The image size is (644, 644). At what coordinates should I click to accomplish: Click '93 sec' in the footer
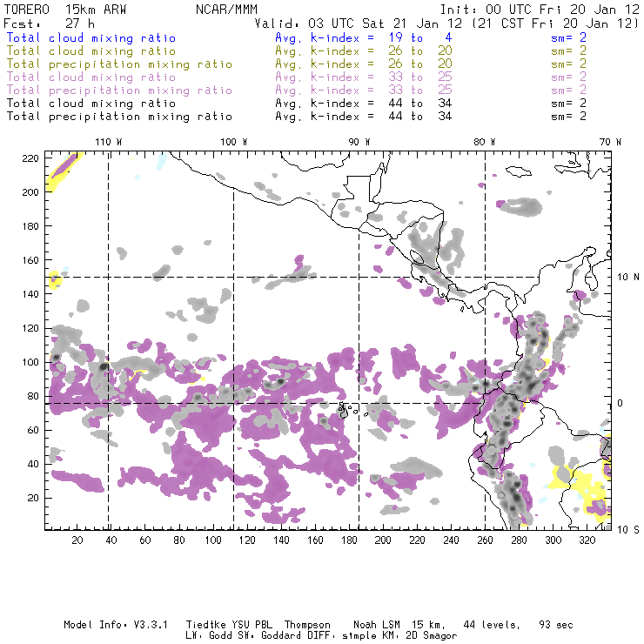click(556, 625)
